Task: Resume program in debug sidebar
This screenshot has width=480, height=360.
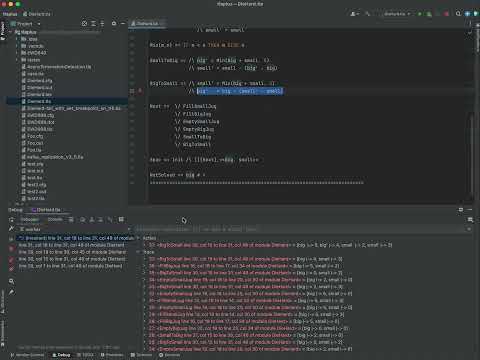Action: click(12, 239)
